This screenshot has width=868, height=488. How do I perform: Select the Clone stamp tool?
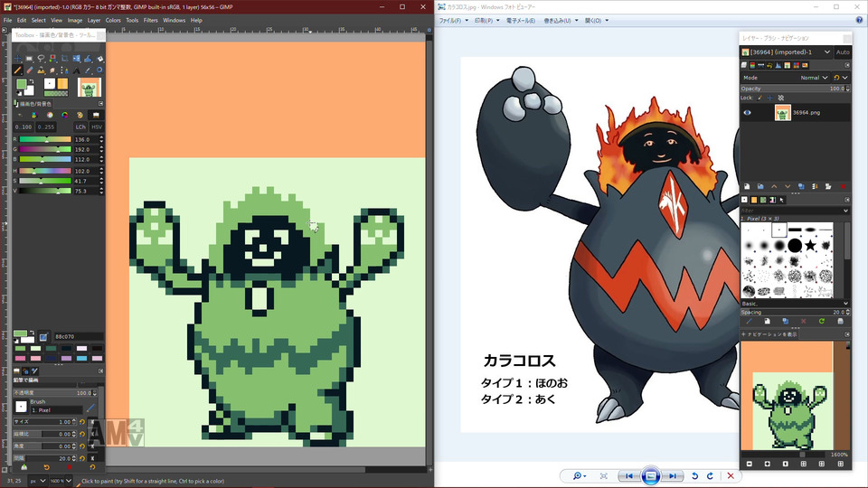(x=41, y=70)
